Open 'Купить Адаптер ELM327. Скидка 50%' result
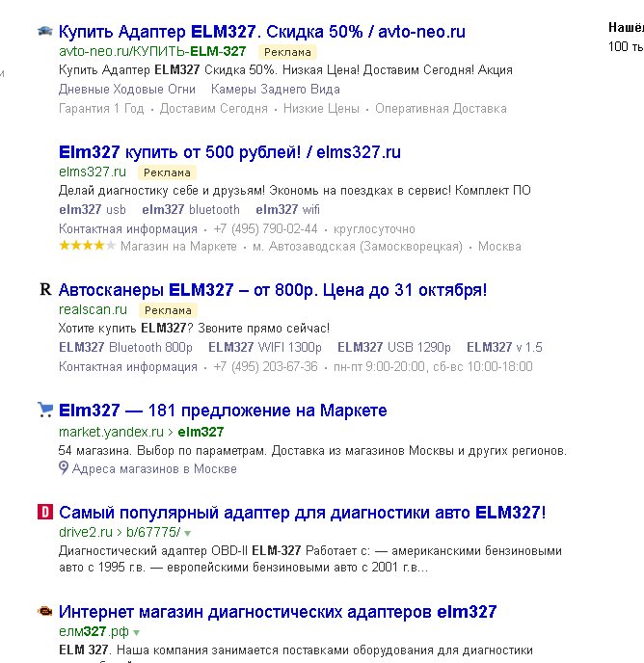The height and width of the screenshot is (663, 644). 262,32
